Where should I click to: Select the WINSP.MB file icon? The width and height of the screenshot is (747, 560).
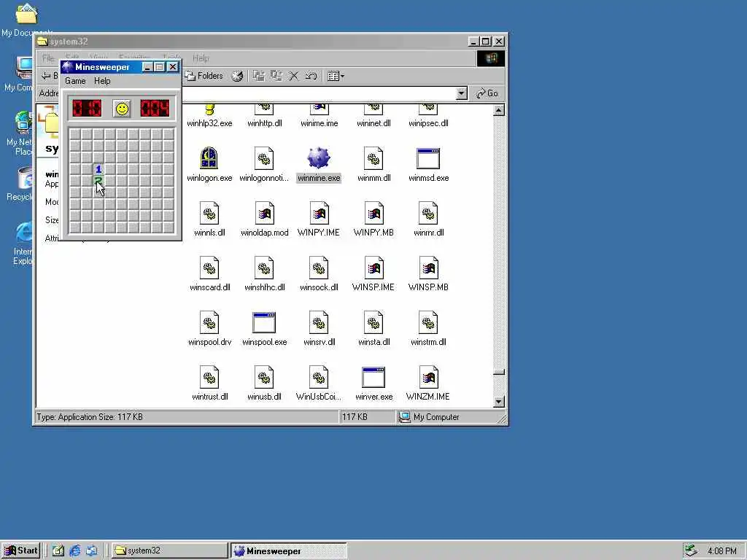[x=427, y=268]
